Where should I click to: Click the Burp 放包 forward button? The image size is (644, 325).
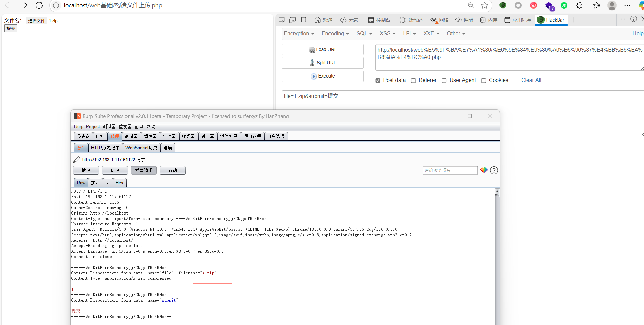coord(86,170)
